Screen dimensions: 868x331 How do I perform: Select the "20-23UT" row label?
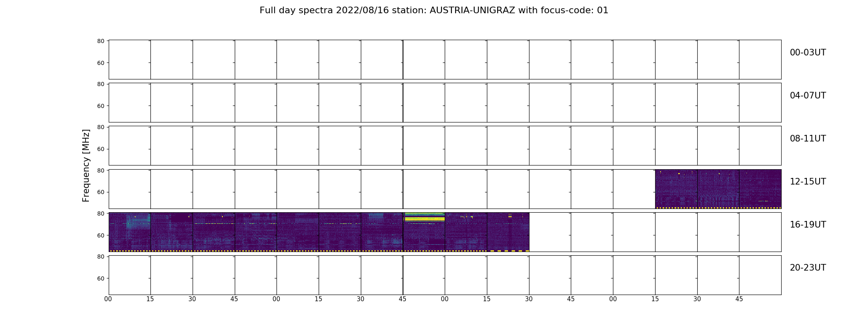(808, 268)
